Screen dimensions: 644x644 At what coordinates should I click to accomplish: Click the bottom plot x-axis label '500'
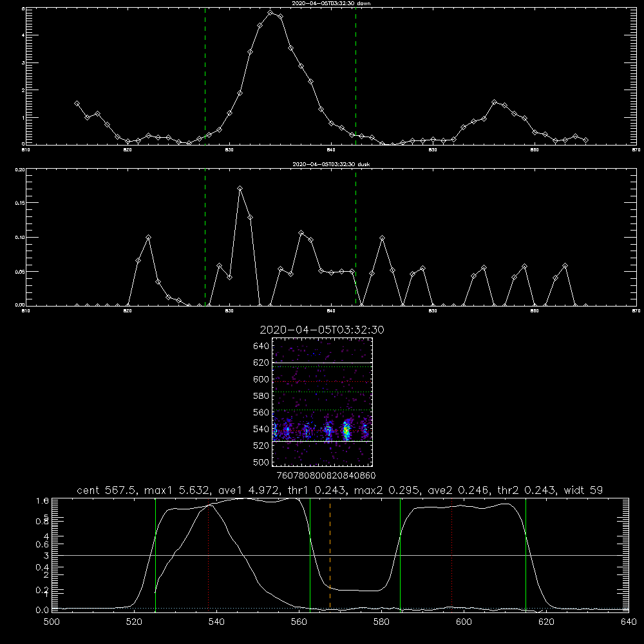point(52,622)
